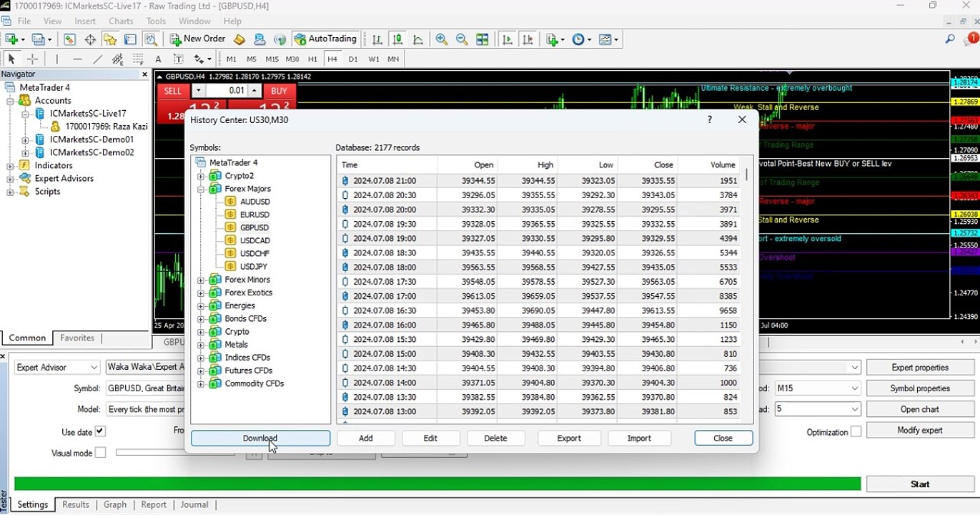Zoom in on the chart
The image size is (980, 515).
coord(442,39)
